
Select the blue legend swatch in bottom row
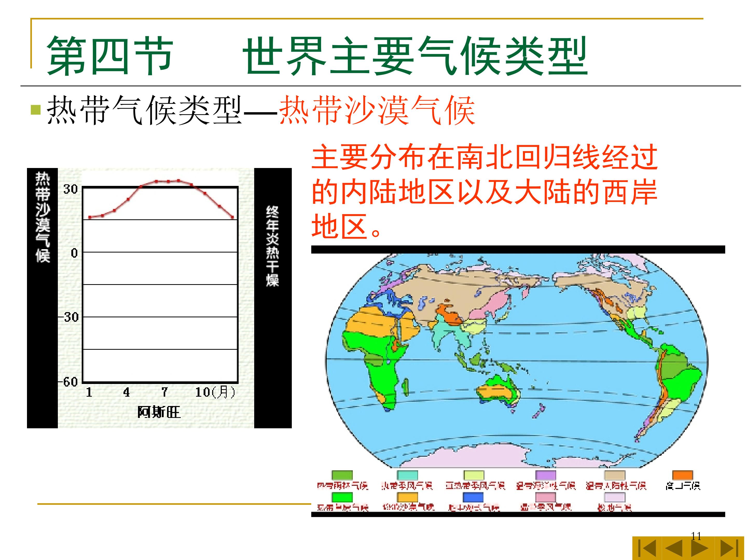[473, 497]
